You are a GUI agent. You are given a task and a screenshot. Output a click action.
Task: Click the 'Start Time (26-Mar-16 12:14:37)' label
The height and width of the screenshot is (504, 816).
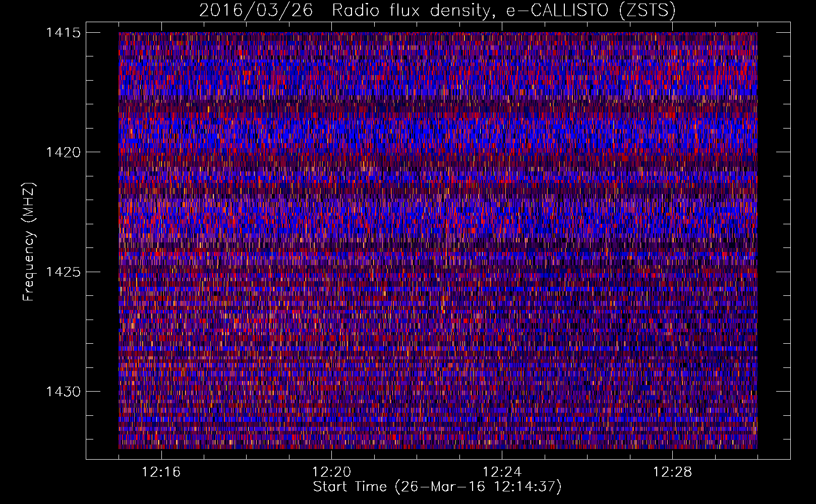[437, 487]
